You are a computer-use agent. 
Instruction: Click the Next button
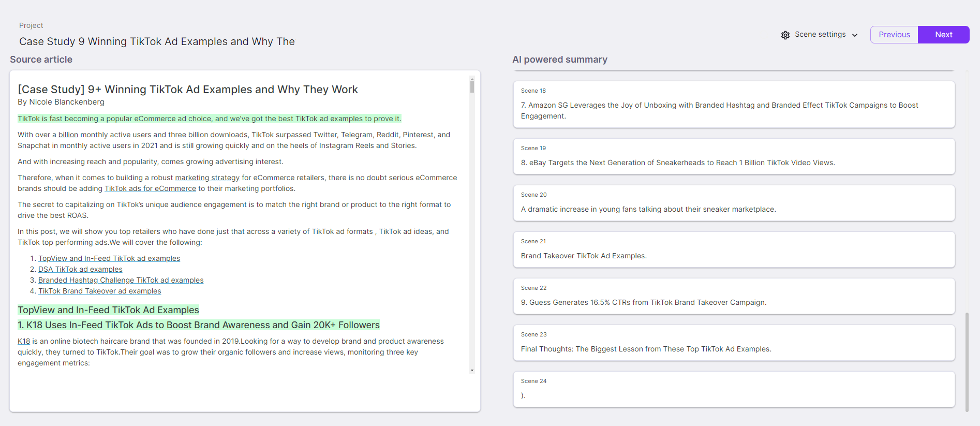tap(944, 35)
